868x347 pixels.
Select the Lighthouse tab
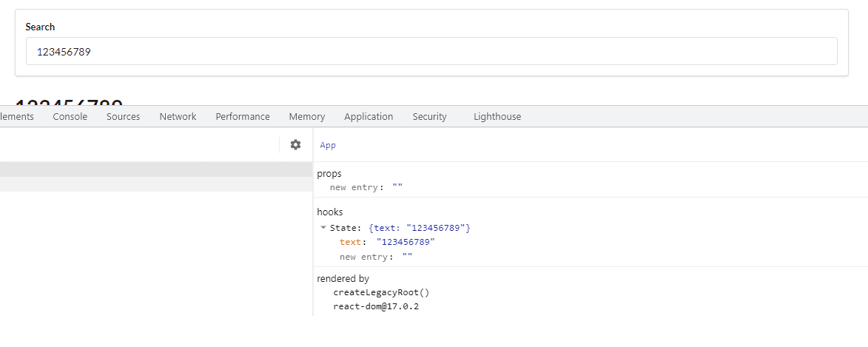[497, 117]
